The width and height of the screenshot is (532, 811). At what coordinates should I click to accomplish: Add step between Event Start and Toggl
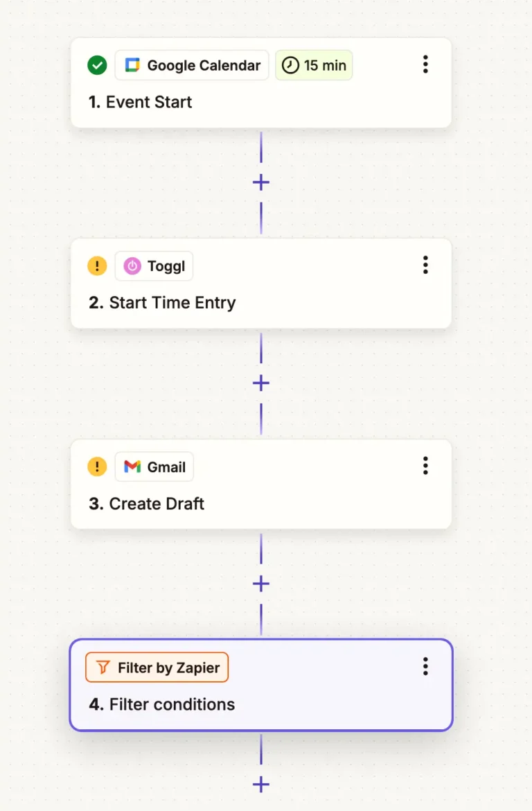261,183
